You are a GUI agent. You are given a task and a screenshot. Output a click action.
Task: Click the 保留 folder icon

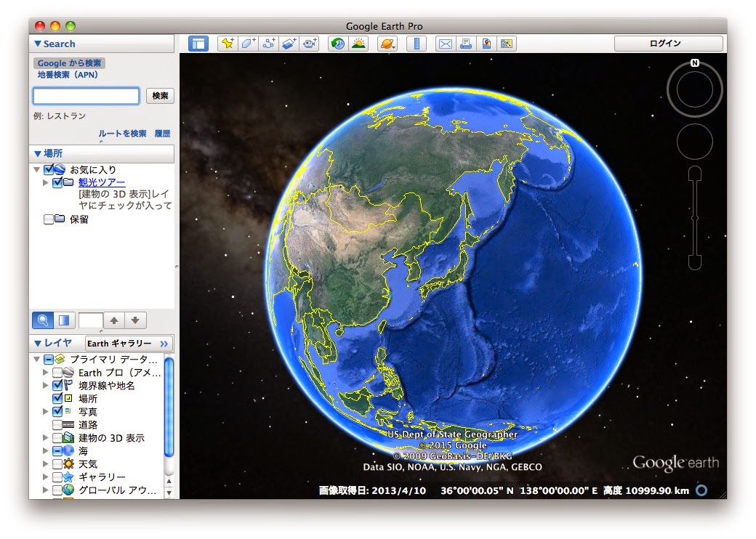coord(60,219)
